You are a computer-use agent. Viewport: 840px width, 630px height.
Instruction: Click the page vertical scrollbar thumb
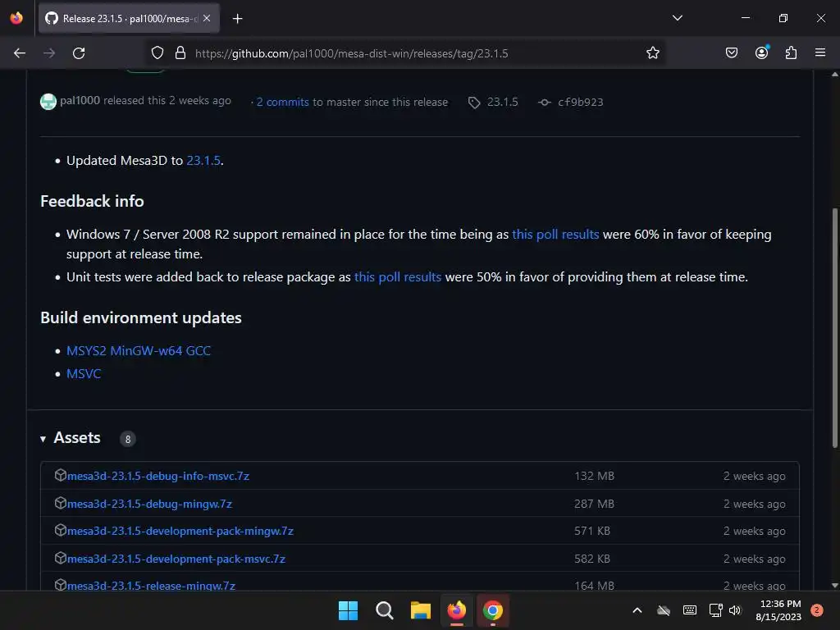834,327
